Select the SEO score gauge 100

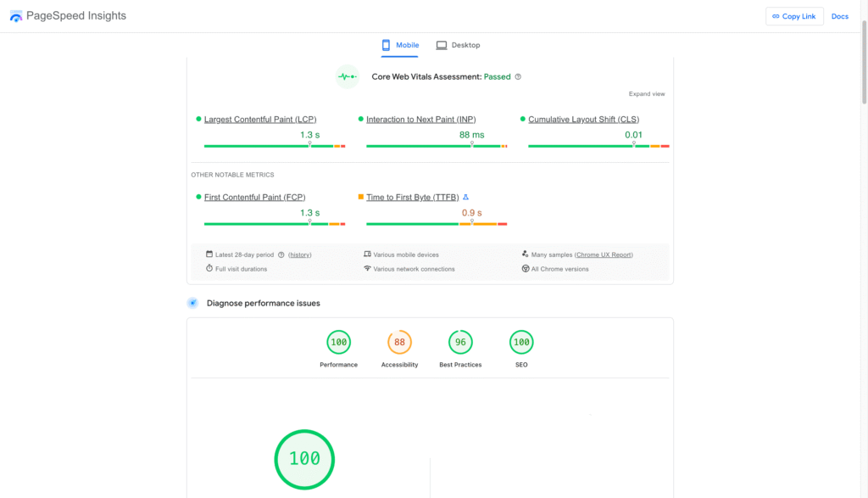point(521,343)
